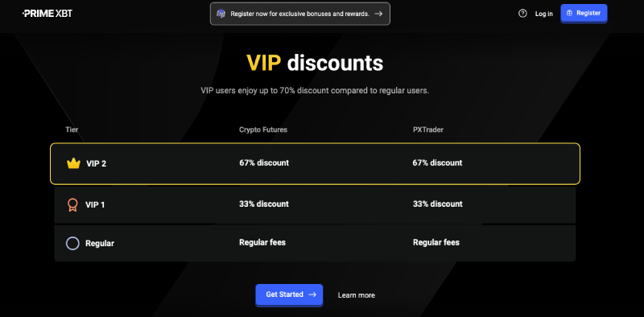Click the Get Started button

[x=289, y=294]
